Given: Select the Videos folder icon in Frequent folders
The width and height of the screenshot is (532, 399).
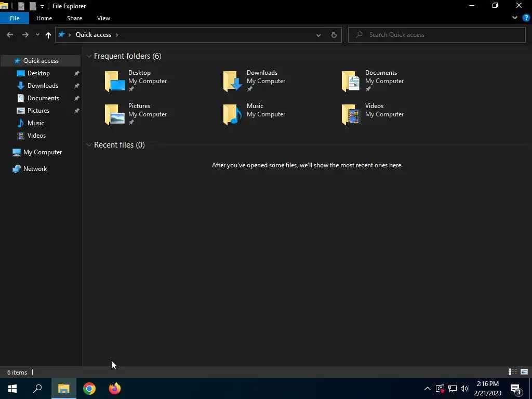Looking at the screenshot, I should (351, 115).
